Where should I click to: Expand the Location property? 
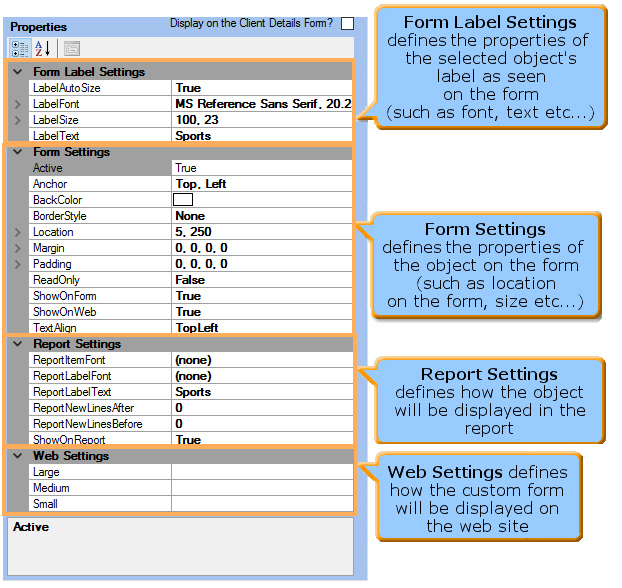(x=16, y=232)
